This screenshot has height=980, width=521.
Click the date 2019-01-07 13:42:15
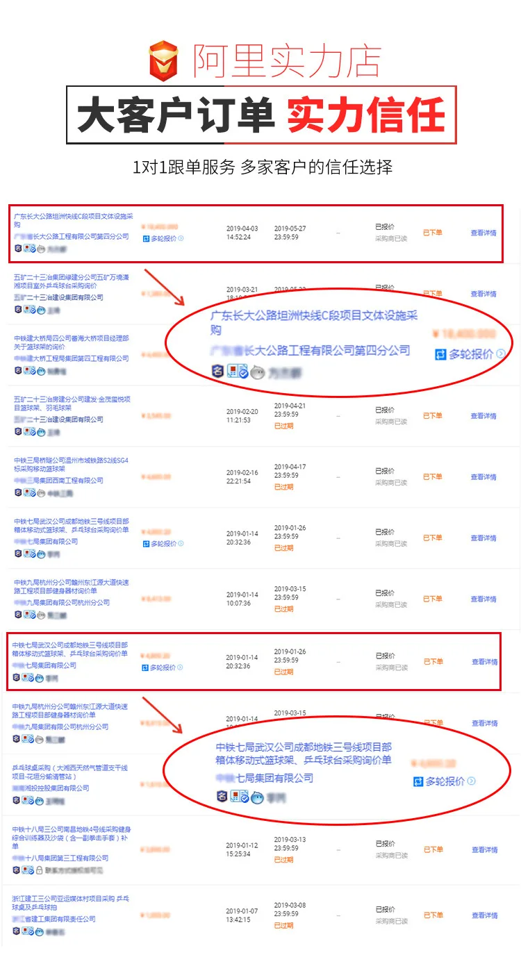point(242,915)
